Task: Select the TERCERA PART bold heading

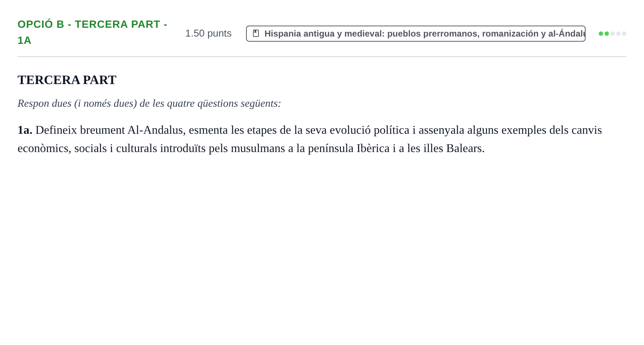Action: [x=67, y=80]
